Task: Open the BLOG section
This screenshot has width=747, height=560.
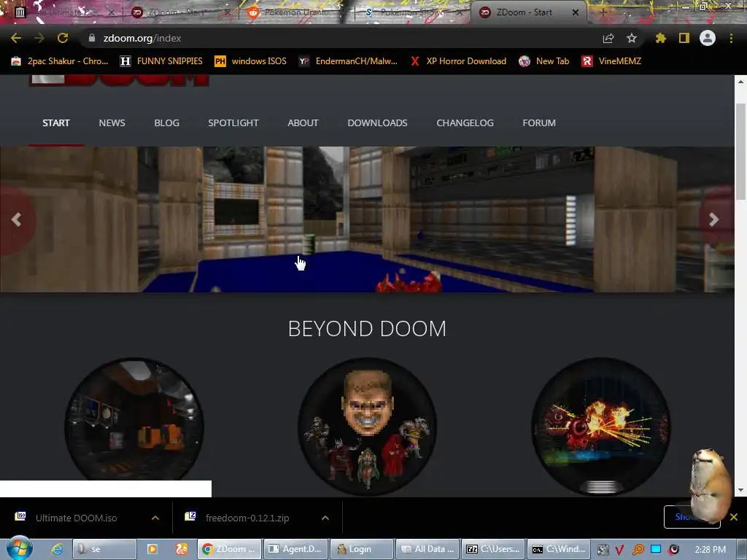Action: coord(167,122)
